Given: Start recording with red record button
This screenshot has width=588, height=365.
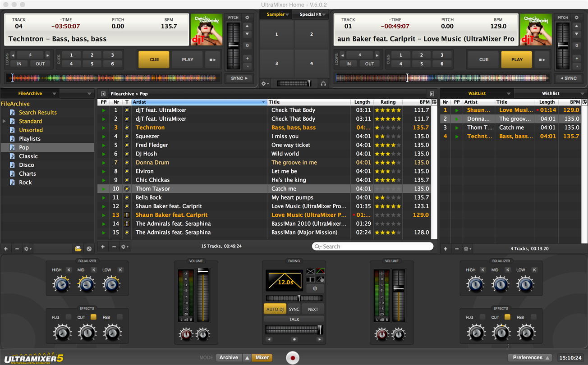Looking at the screenshot, I should pos(293,358).
